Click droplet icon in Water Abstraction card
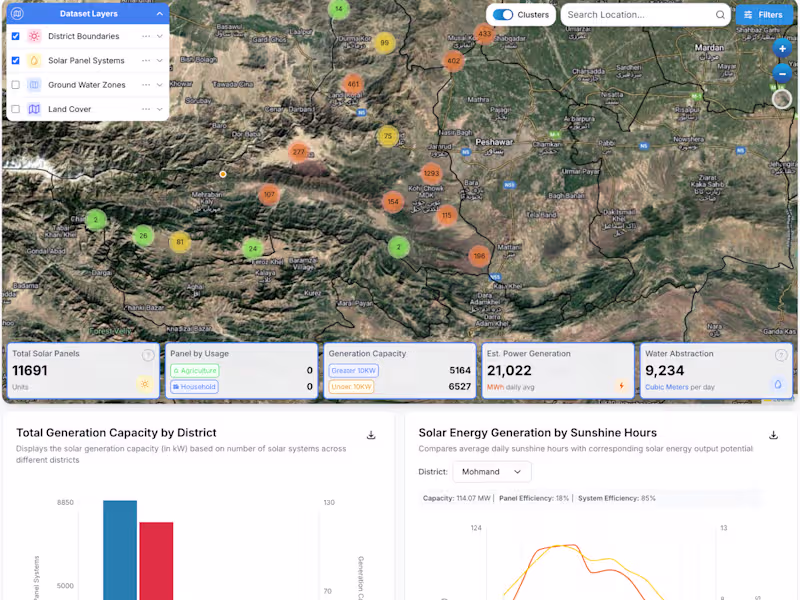Screen dimensions: 800x600 coord(778,385)
